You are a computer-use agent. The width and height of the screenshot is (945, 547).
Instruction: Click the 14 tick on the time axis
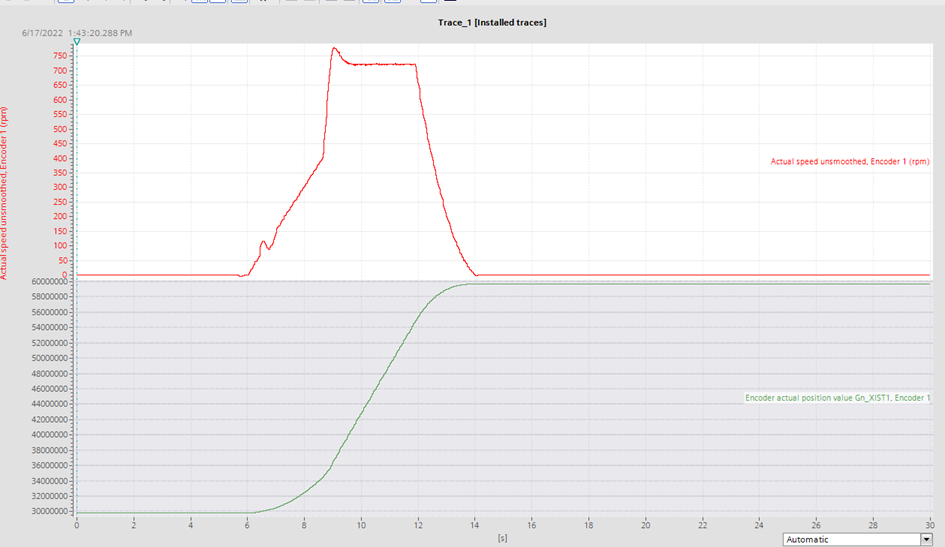pos(474,525)
